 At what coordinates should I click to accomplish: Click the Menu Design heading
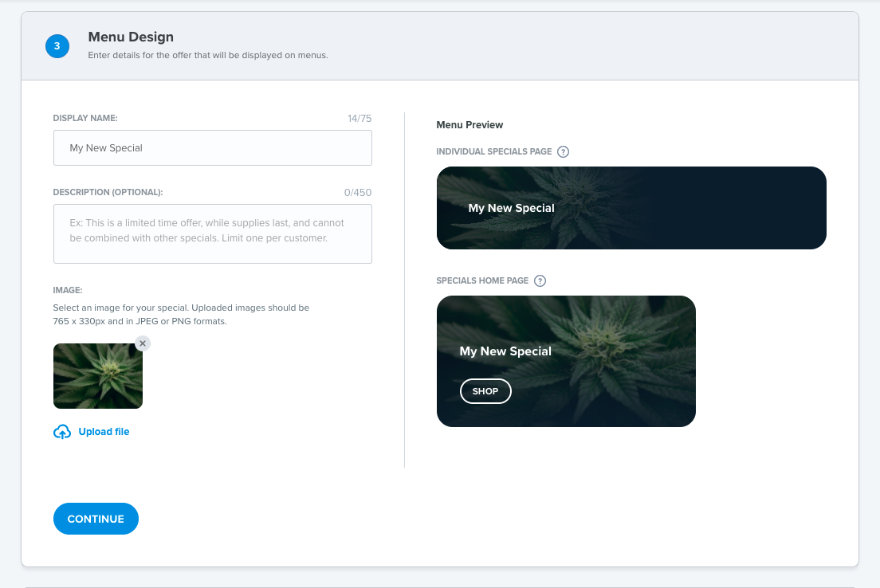point(131,37)
